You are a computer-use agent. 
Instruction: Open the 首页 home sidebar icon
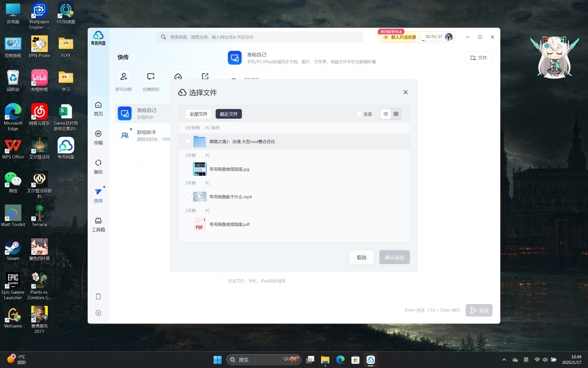pos(98,109)
